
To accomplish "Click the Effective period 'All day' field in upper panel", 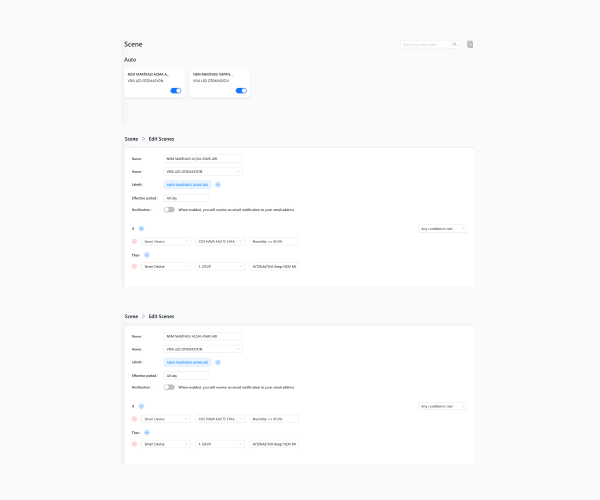I will 186,198.
